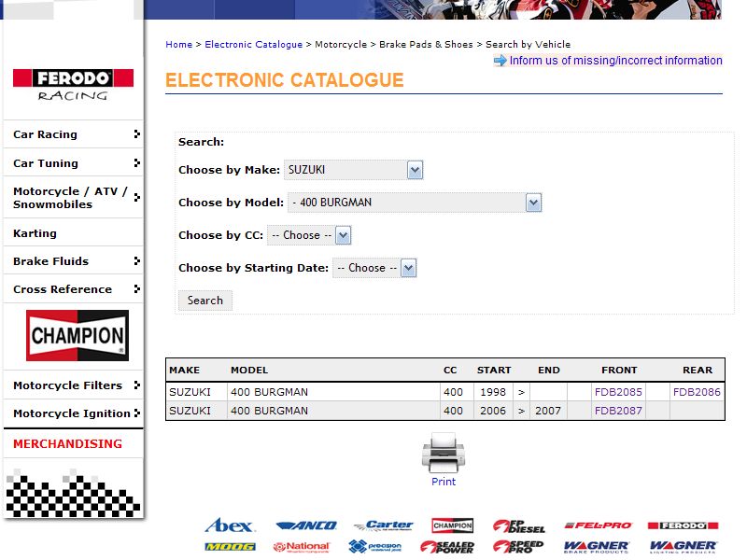Open the Precision brand logo
This screenshot has width=747, height=560.
[375, 546]
